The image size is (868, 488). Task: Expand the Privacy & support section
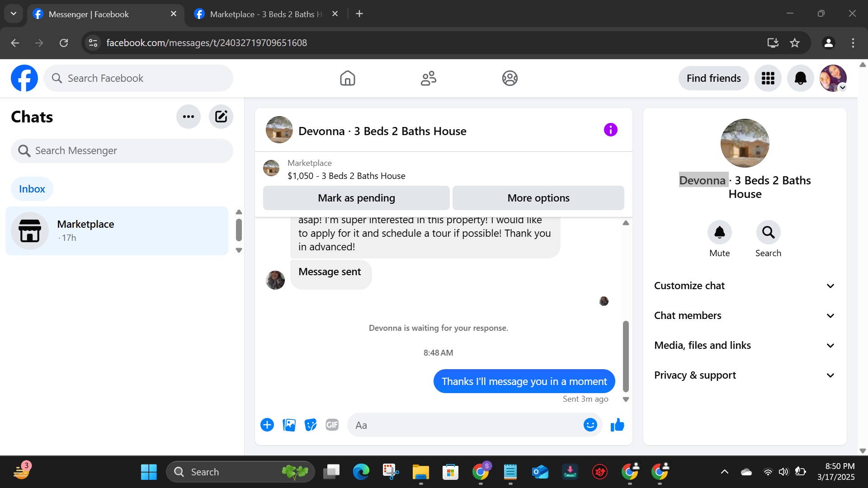pos(745,375)
